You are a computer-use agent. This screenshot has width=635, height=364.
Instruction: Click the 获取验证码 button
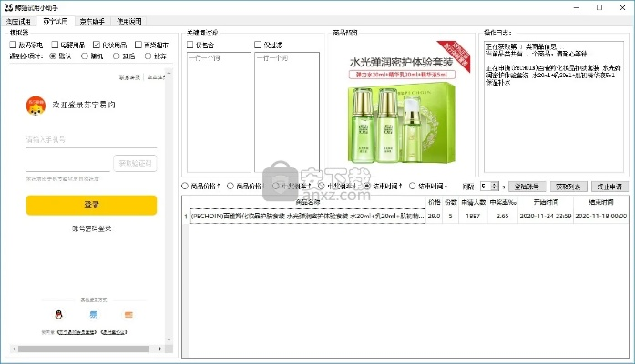tap(135, 164)
